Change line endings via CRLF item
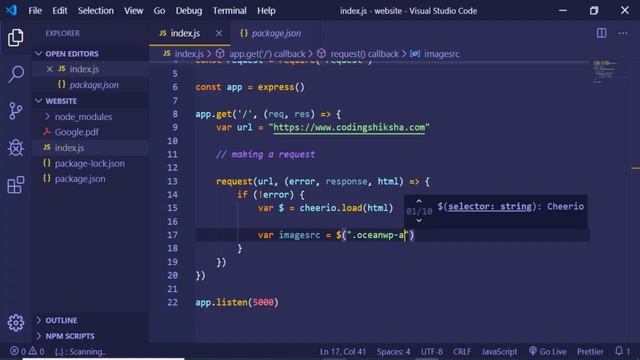640x360 pixels. tap(462, 351)
